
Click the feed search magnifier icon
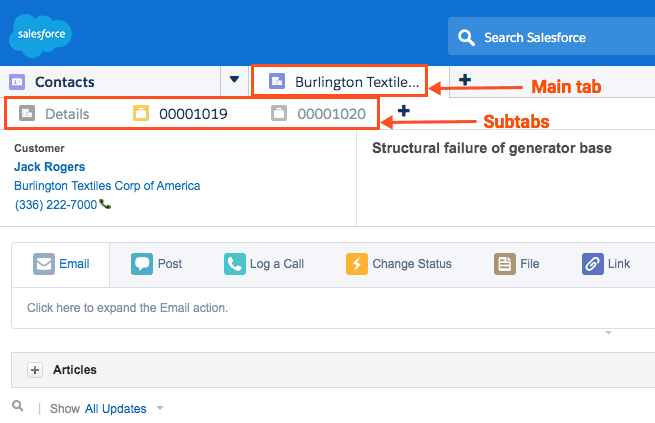coord(18,405)
